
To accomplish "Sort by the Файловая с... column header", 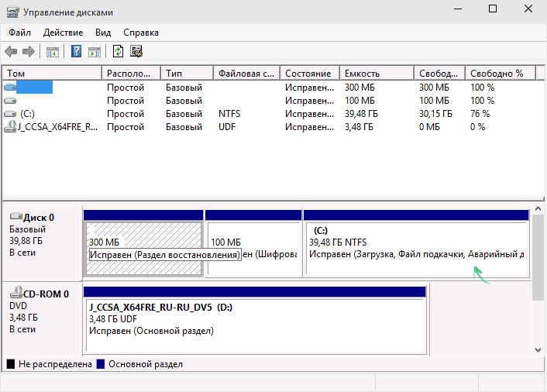I will 246,74.
